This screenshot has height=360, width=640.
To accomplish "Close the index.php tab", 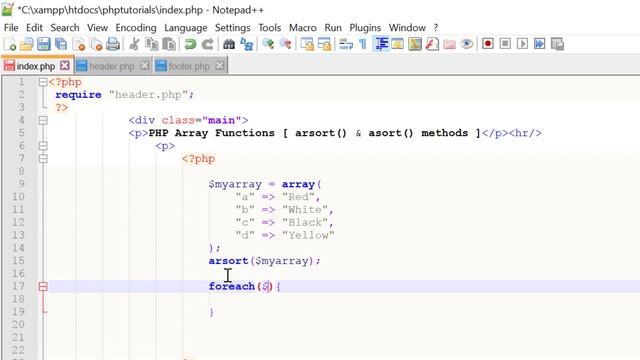I will click(x=64, y=65).
